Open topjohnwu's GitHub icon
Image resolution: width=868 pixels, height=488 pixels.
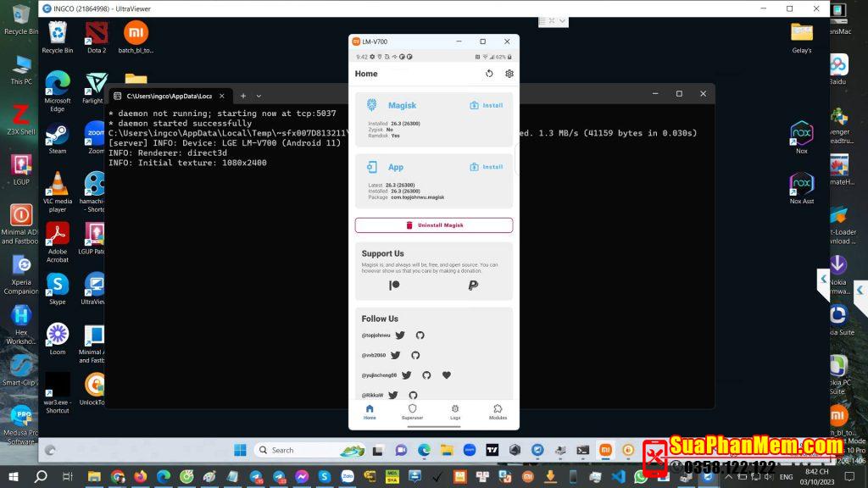tap(420, 335)
